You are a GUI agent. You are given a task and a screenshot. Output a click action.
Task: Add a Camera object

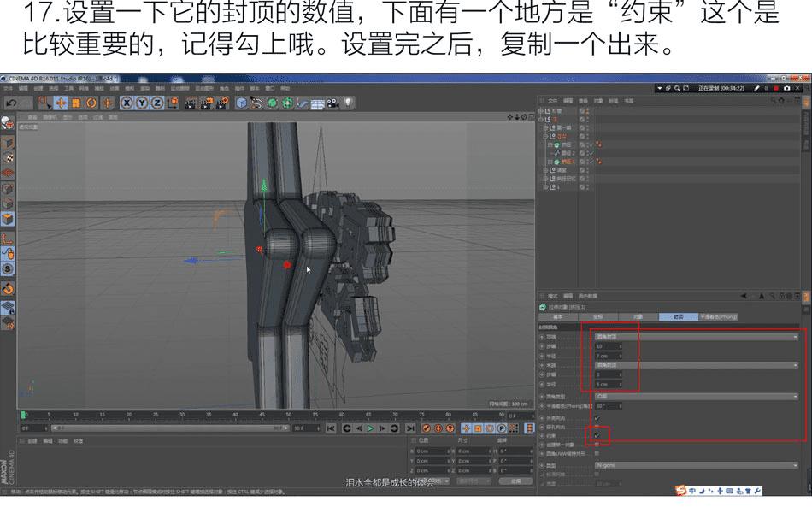pyautogui.click(x=333, y=103)
